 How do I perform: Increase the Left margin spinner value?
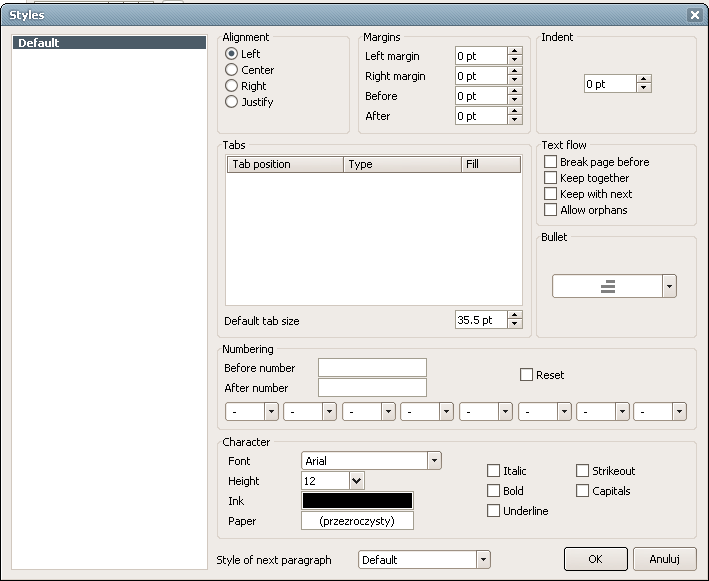pyautogui.click(x=515, y=52)
